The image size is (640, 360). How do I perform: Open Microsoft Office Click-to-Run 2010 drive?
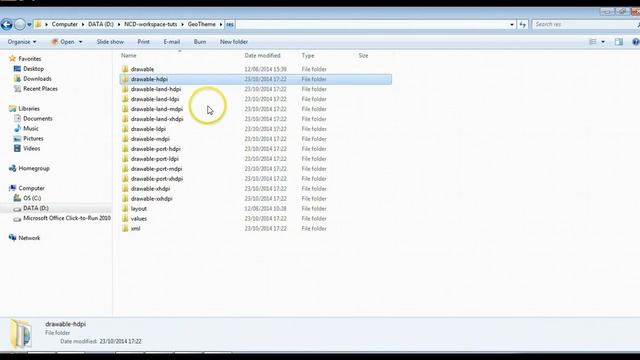(x=67, y=218)
